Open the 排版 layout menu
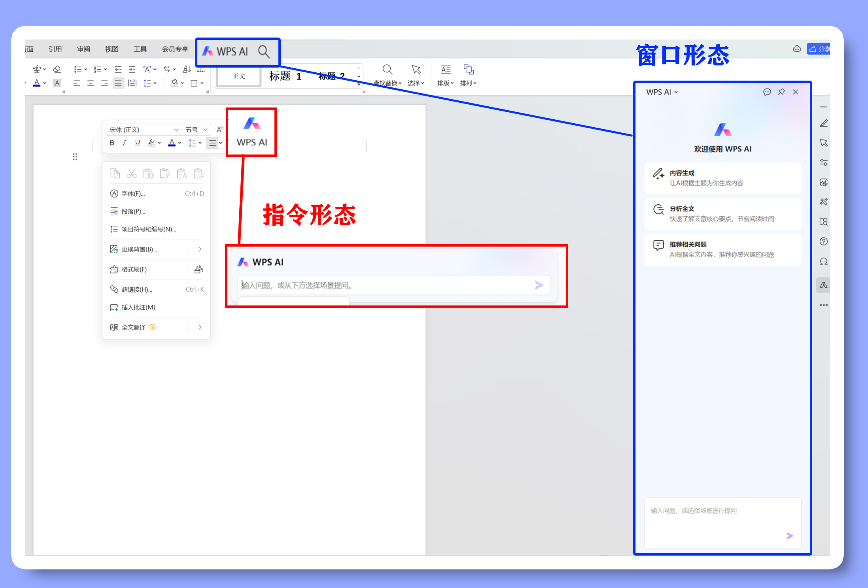 click(446, 75)
